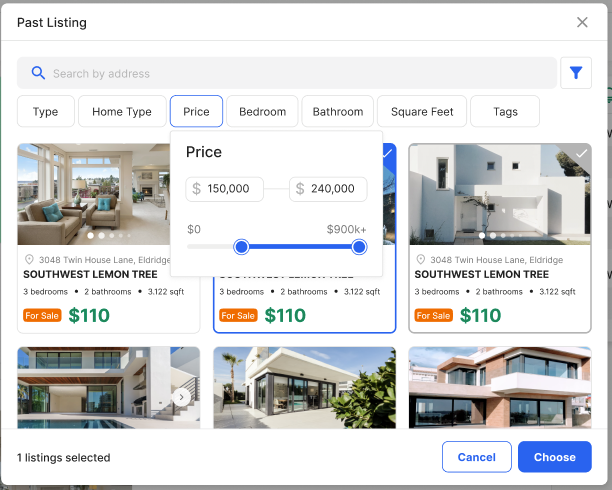Click the search magnifier icon
This screenshot has height=490, width=612.
pos(38,73)
